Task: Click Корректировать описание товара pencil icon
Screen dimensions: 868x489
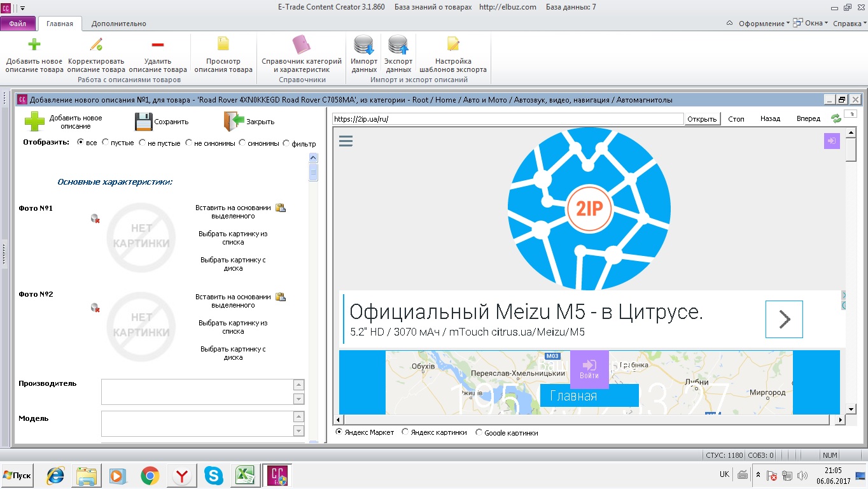Action: 96,45
